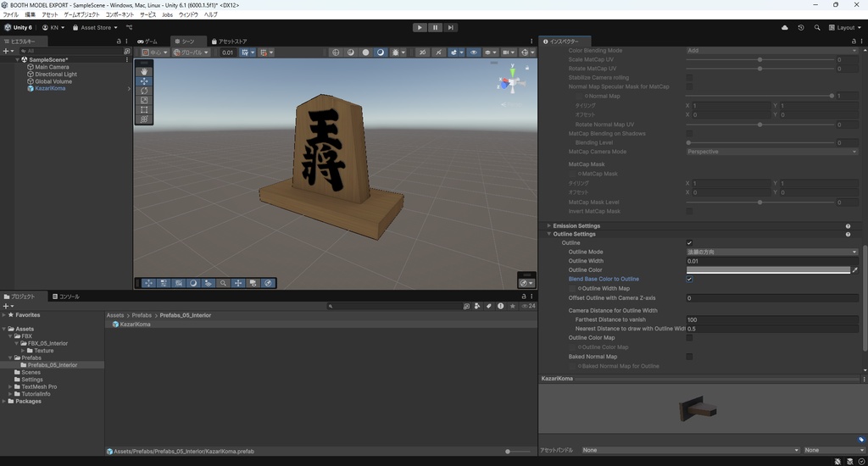Screen dimensions: 868x466
Task: Choose the unlit draw mode sphere icon
Action: pyautogui.click(x=365, y=52)
